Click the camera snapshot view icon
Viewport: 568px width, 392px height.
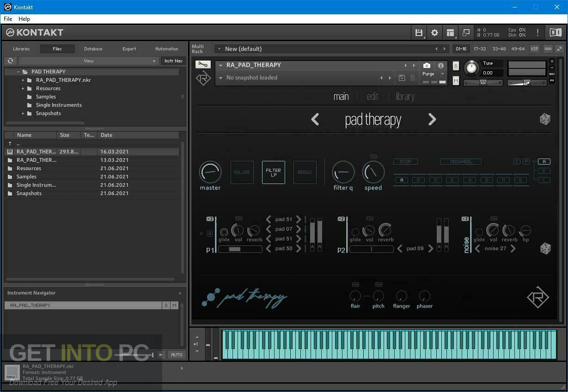point(427,66)
